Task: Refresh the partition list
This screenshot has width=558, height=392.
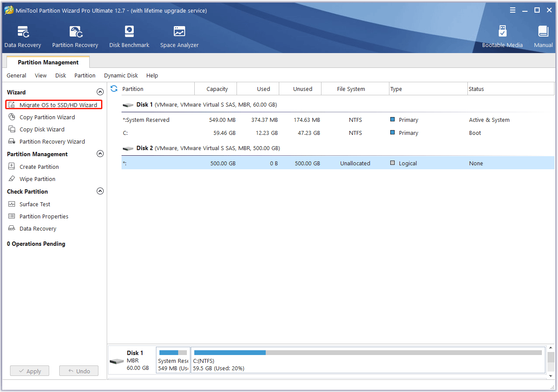Action: point(114,89)
